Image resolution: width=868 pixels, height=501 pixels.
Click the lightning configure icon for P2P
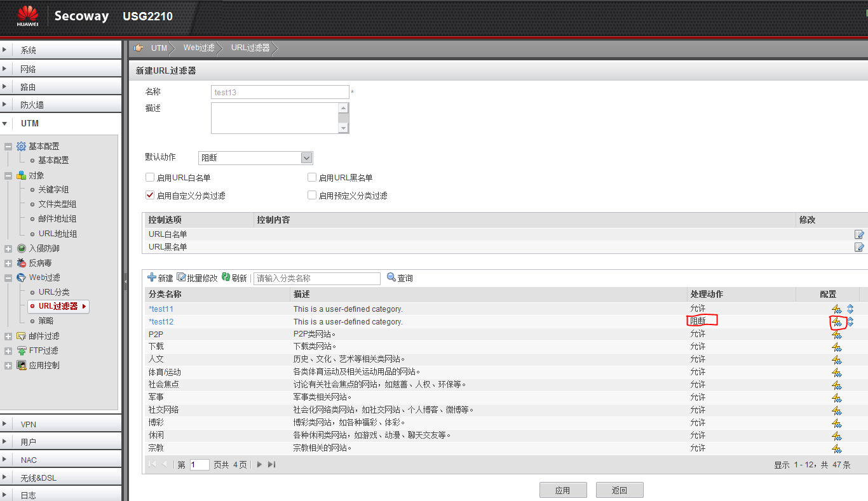pos(837,335)
